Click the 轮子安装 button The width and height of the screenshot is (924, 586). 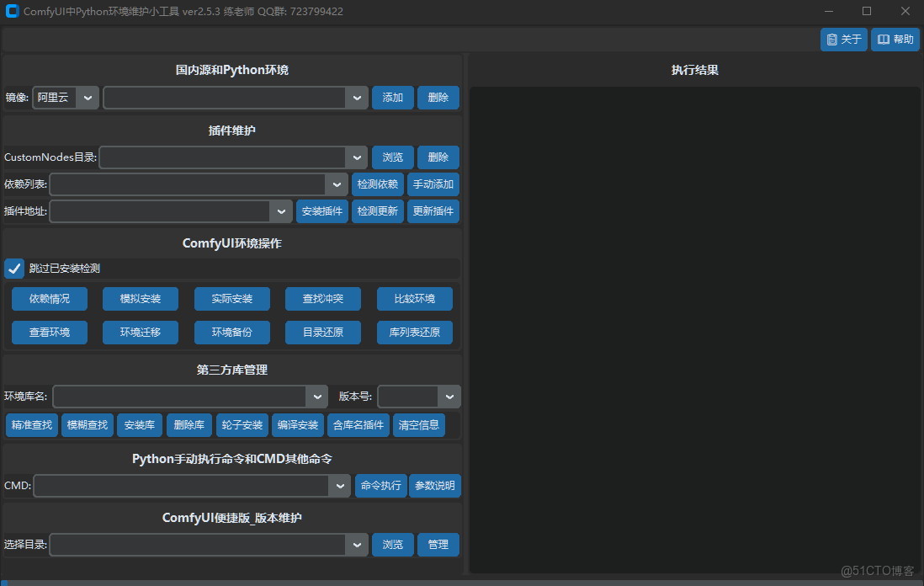point(242,424)
